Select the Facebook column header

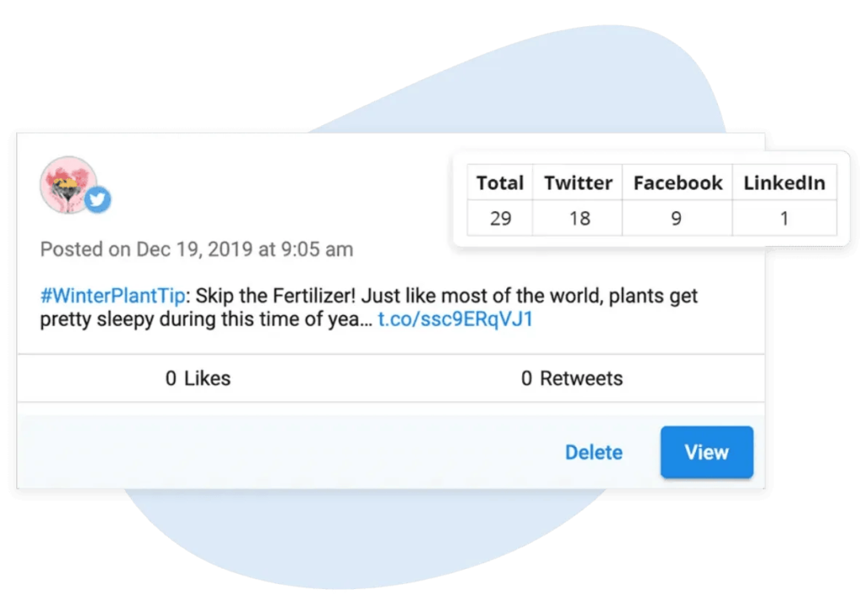[x=677, y=183]
